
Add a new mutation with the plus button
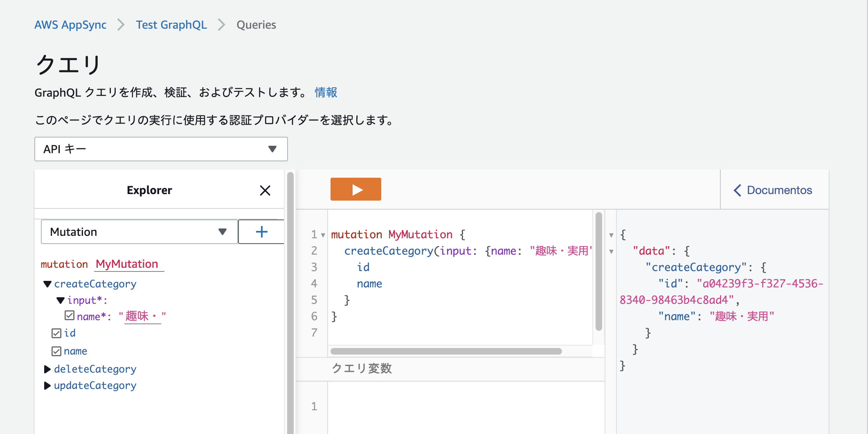tap(261, 232)
